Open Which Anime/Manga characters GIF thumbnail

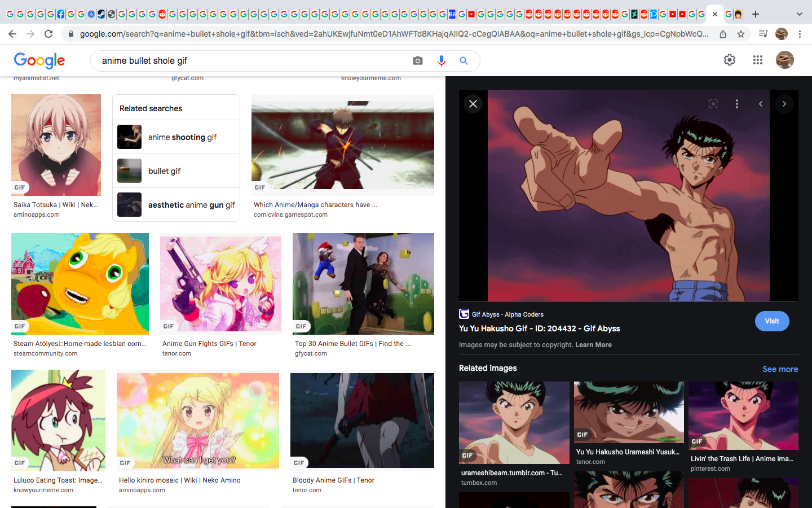(x=343, y=145)
